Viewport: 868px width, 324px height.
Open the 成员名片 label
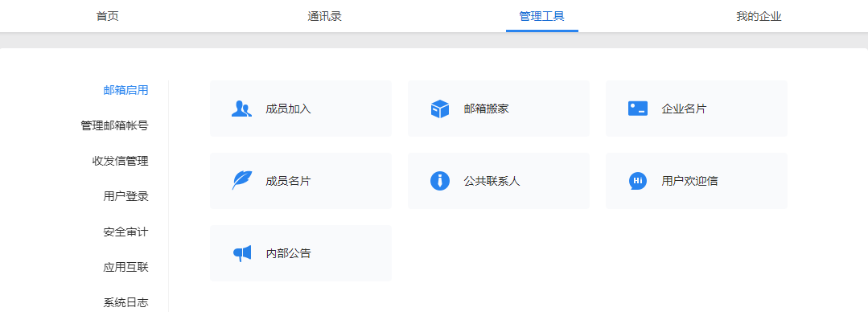pos(289,181)
